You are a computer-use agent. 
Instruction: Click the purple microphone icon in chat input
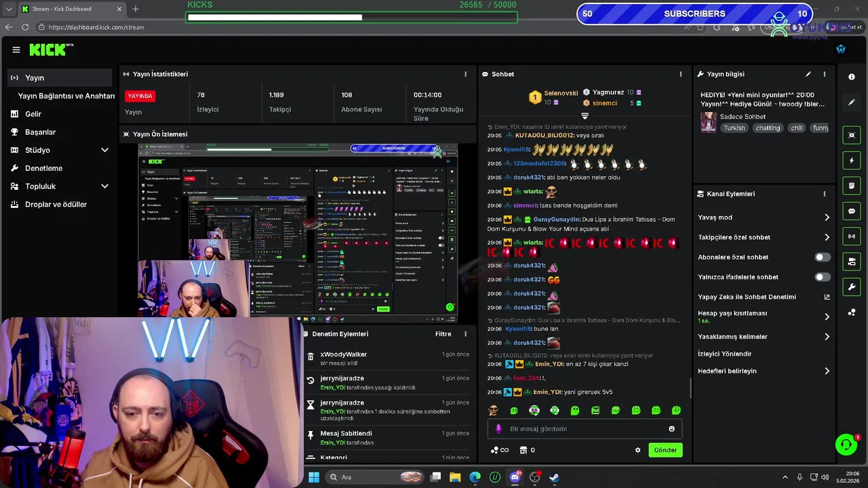coord(498,429)
